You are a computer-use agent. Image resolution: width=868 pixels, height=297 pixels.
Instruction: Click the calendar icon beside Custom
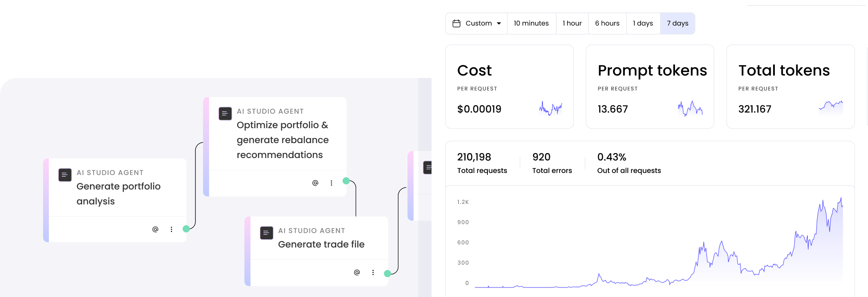[x=456, y=24]
